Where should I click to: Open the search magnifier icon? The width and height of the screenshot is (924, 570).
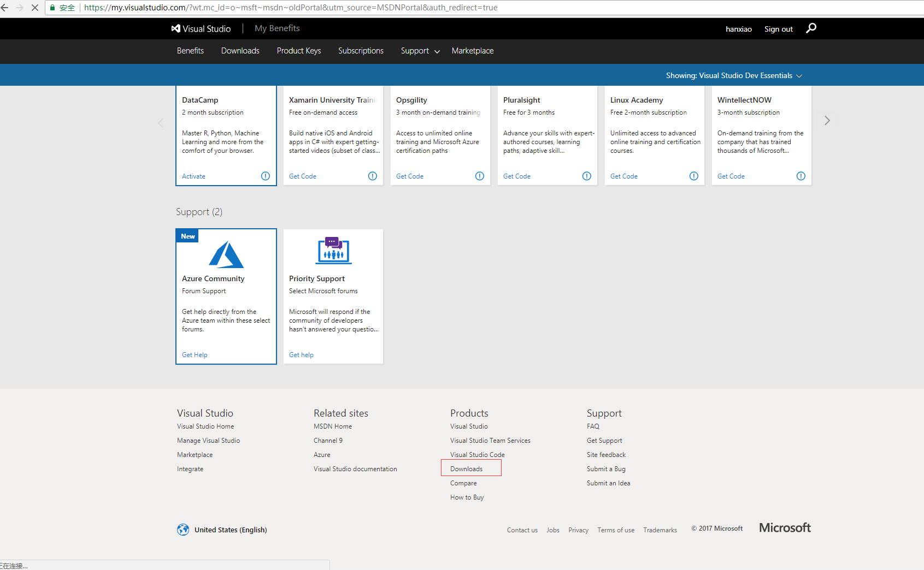(811, 28)
